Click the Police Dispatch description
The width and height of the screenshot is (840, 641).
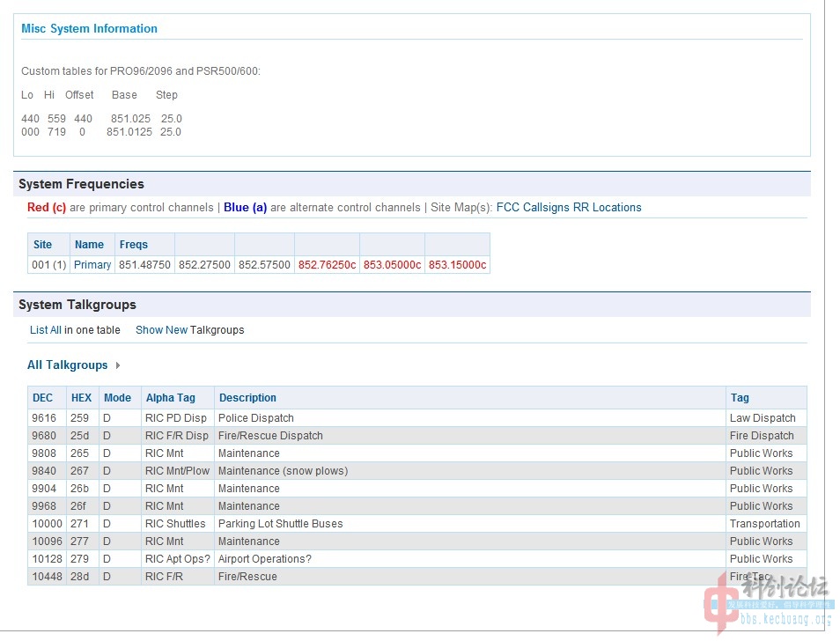256,418
